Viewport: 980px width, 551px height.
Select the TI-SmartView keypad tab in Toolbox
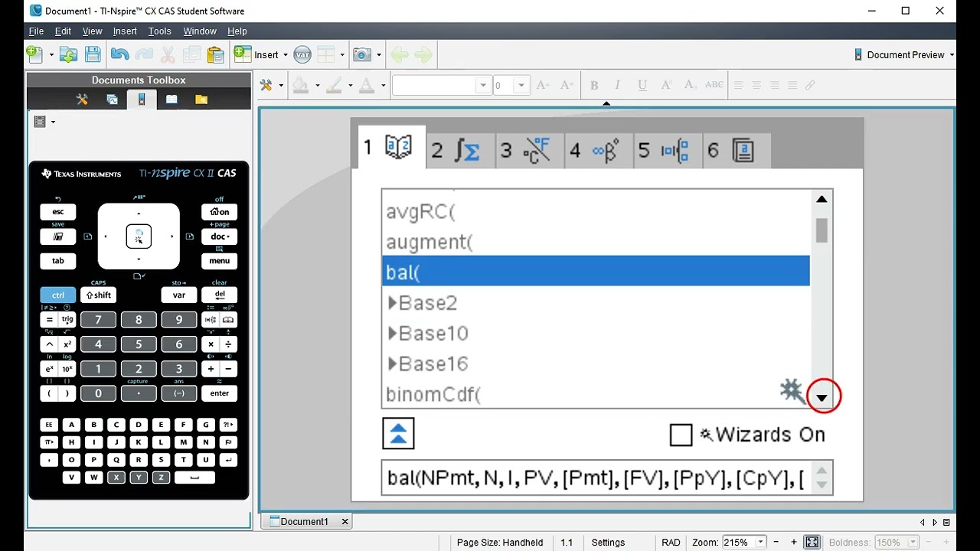[x=142, y=99]
